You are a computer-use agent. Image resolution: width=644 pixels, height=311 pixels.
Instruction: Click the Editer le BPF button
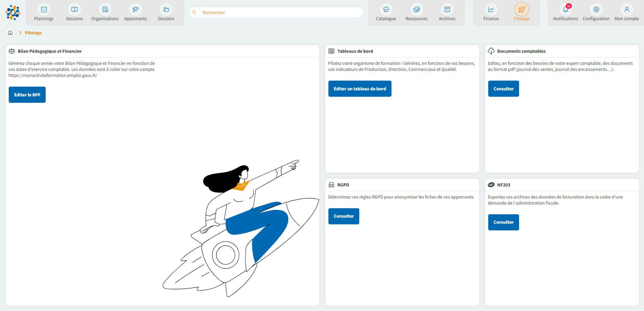pyautogui.click(x=27, y=95)
